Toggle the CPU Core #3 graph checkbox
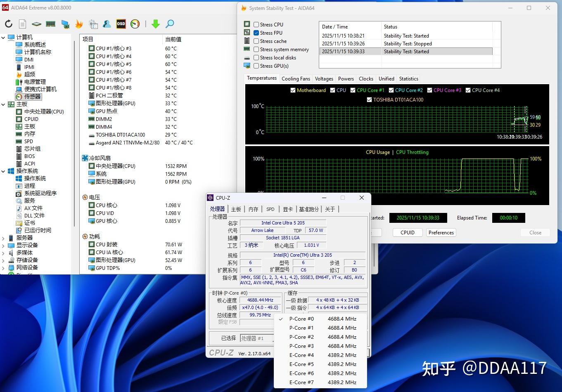The width and height of the screenshot is (562, 392). [430, 90]
